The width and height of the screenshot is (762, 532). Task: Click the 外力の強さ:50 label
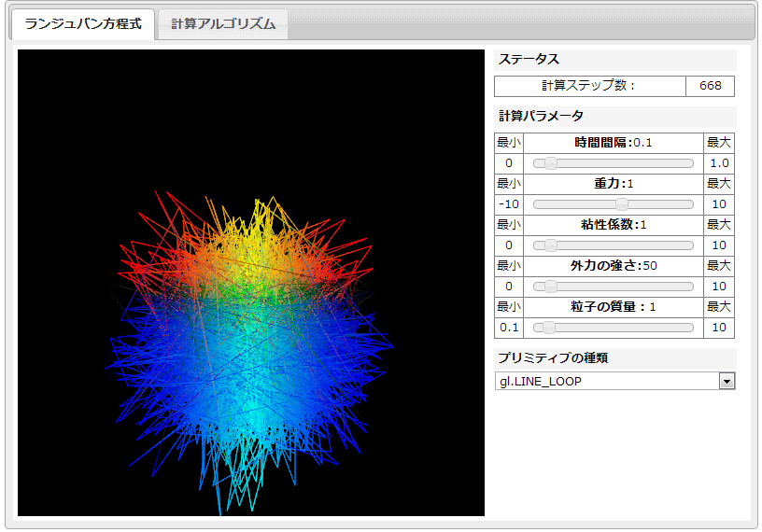click(614, 266)
